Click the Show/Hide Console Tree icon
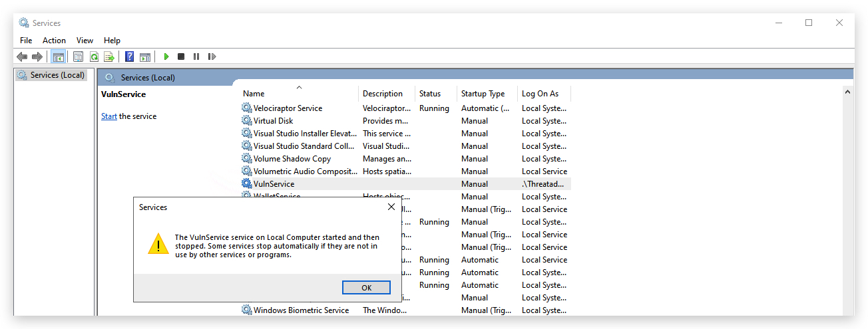This screenshot has height=329, width=868. coord(59,57)
